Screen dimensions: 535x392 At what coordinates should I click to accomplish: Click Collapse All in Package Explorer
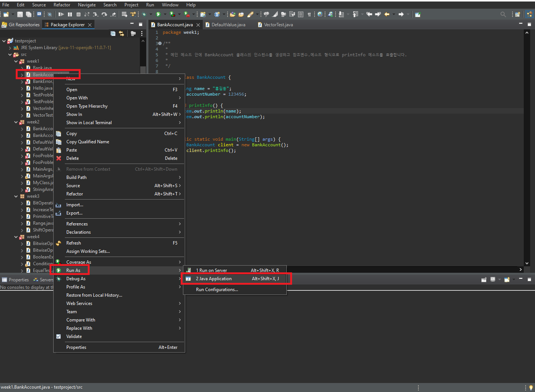(113, 33)
